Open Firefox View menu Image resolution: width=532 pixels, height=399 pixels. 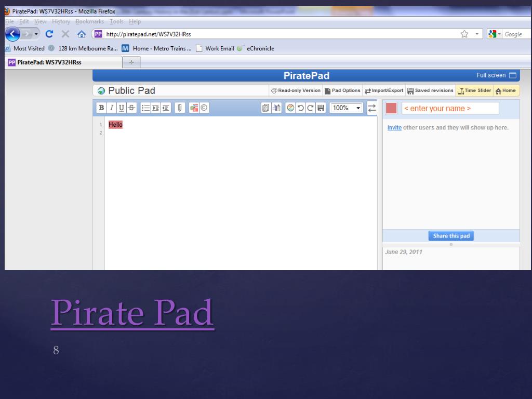click(41, 21)
